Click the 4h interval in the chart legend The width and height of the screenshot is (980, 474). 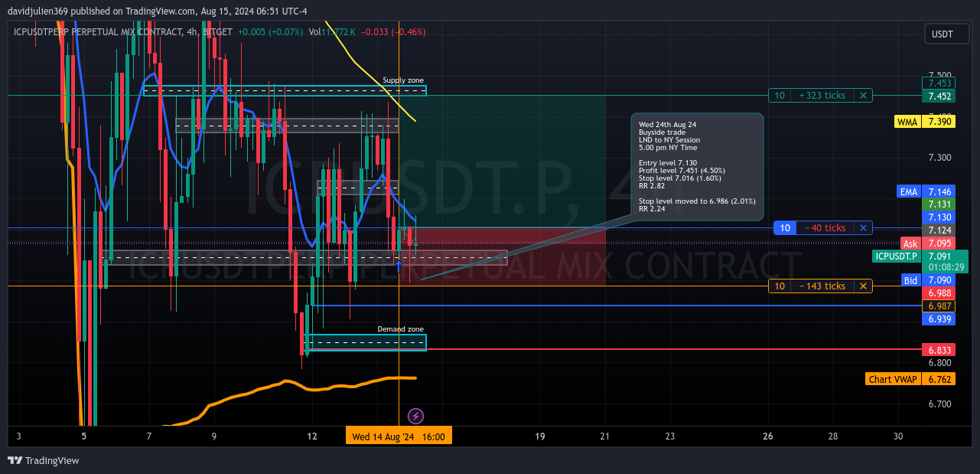191,32
